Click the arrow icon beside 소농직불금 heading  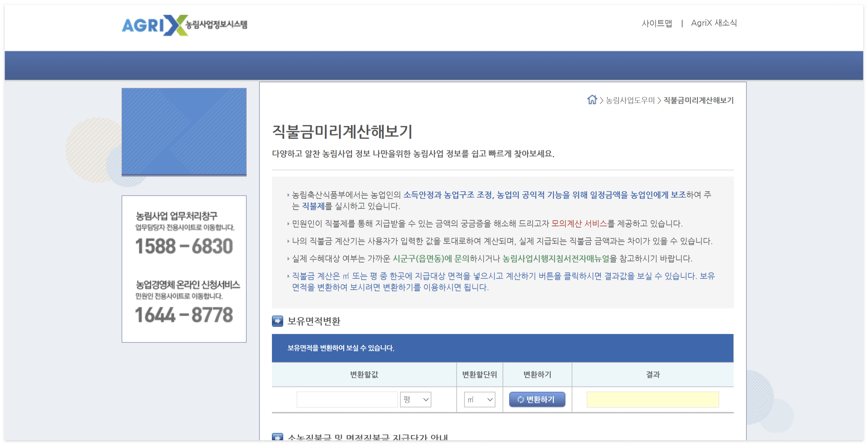tap(277, 437)
